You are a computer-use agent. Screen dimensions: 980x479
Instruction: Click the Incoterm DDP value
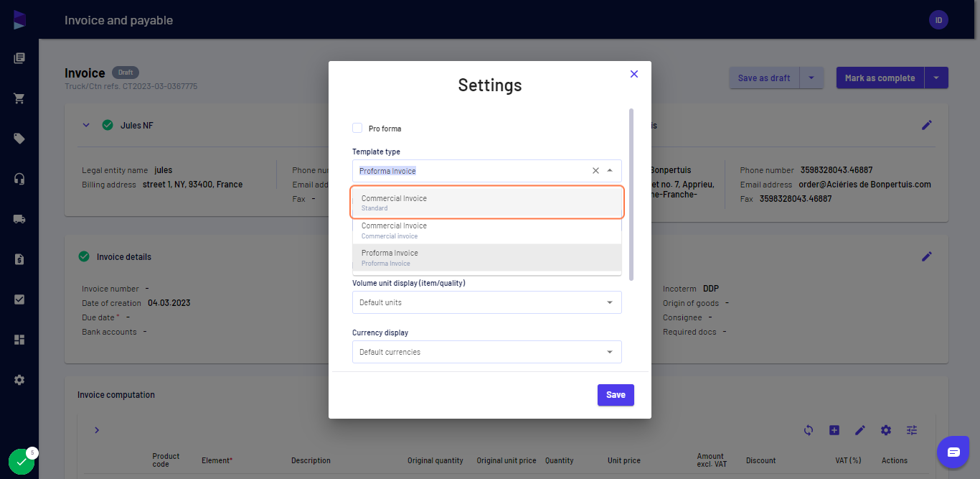[711, 289]
